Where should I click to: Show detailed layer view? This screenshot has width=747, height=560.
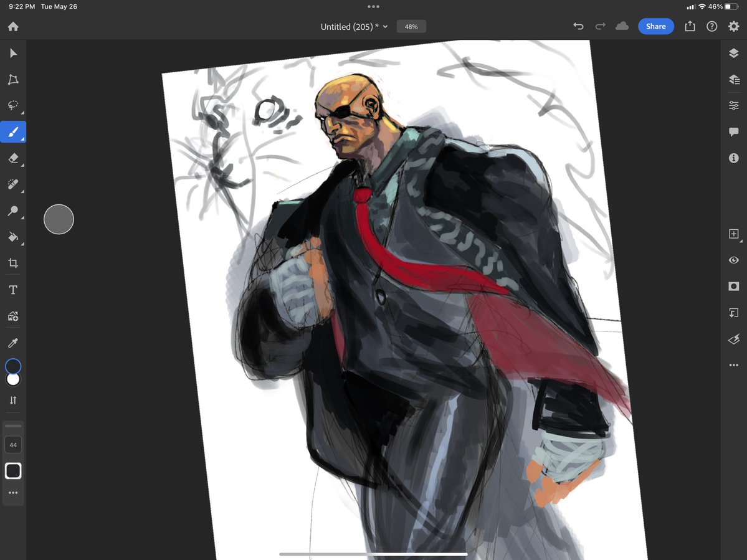(x=734, y=79)
